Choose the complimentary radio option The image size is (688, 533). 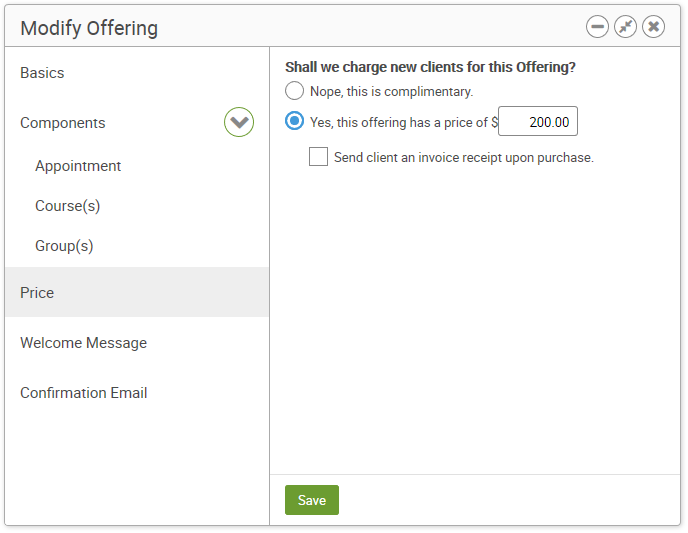point(294,91)
